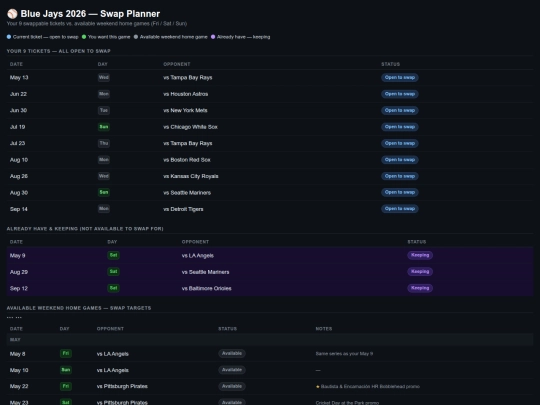Click the 'Keeping' badge for Aug 29

coord(420,272)
